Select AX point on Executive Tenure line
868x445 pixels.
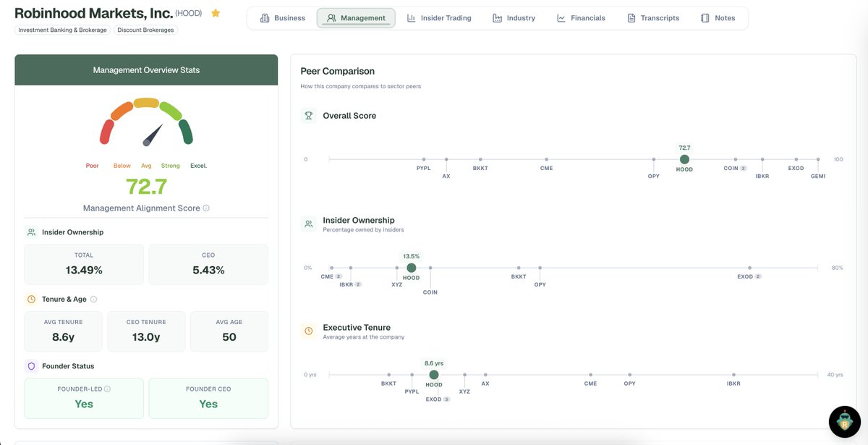pos(485,375)
